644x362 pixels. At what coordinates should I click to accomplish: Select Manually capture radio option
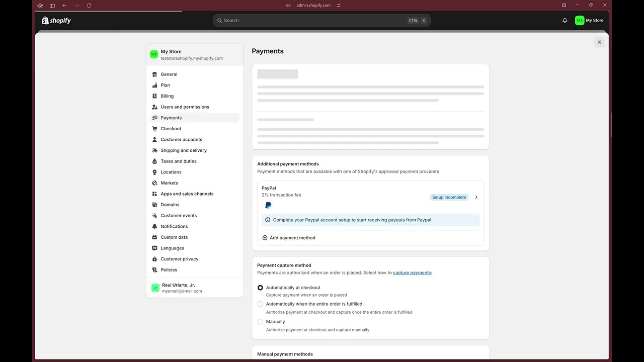260,322
